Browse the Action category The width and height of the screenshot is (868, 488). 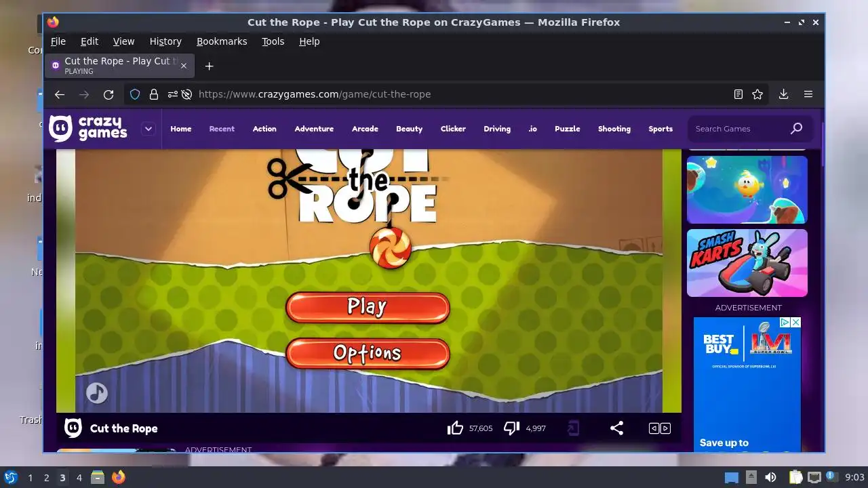(264, 129)
